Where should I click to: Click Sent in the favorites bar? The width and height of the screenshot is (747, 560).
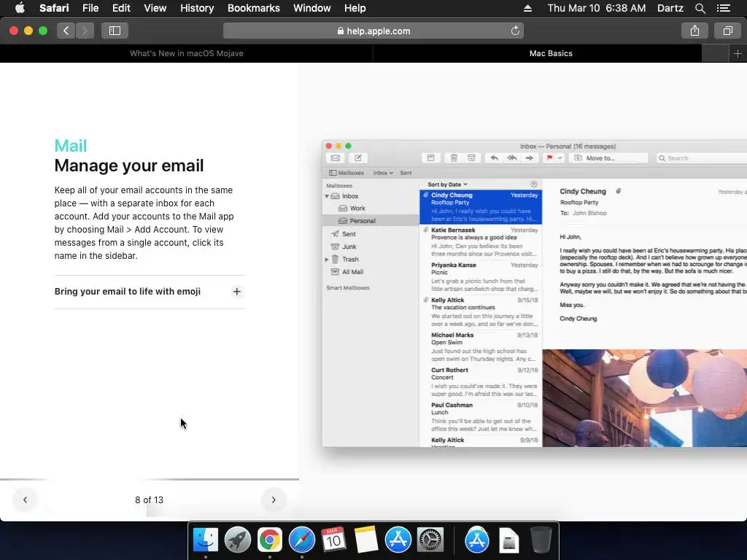[x=406, y=173]
